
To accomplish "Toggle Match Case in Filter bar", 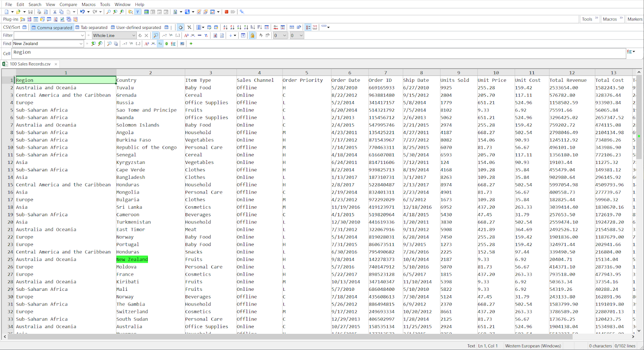I will coord(186,35).
